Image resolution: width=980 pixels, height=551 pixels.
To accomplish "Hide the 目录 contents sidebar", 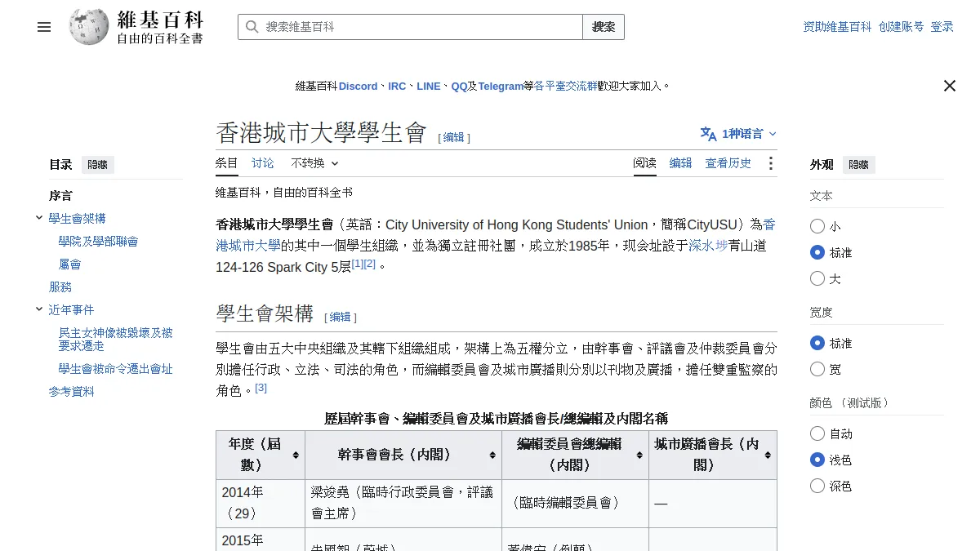I will 97,165.
